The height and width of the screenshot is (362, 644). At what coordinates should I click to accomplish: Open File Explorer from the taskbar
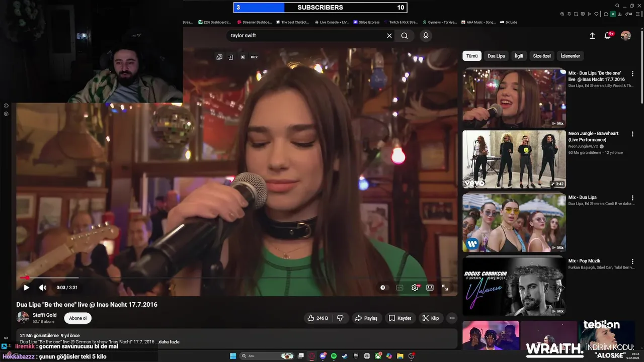coord(400,356)
